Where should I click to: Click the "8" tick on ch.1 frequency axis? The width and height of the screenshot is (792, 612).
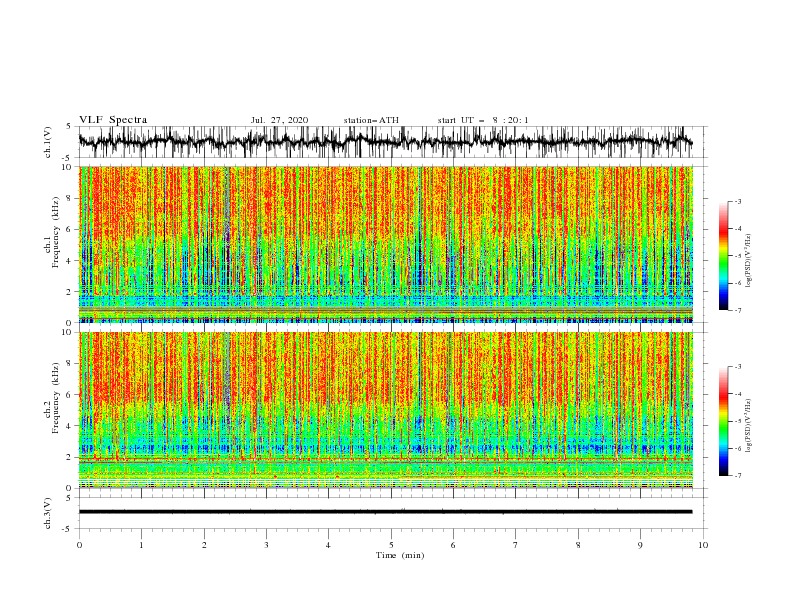70,198
